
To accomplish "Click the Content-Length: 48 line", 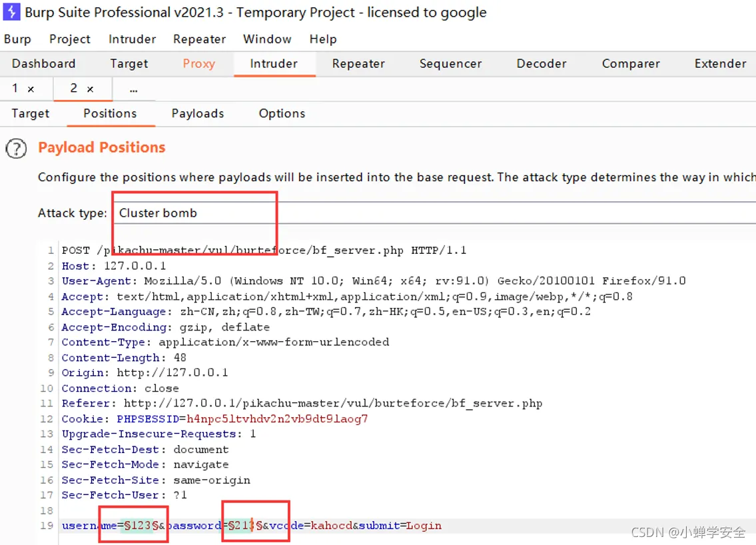I will (x=124, y=357).
